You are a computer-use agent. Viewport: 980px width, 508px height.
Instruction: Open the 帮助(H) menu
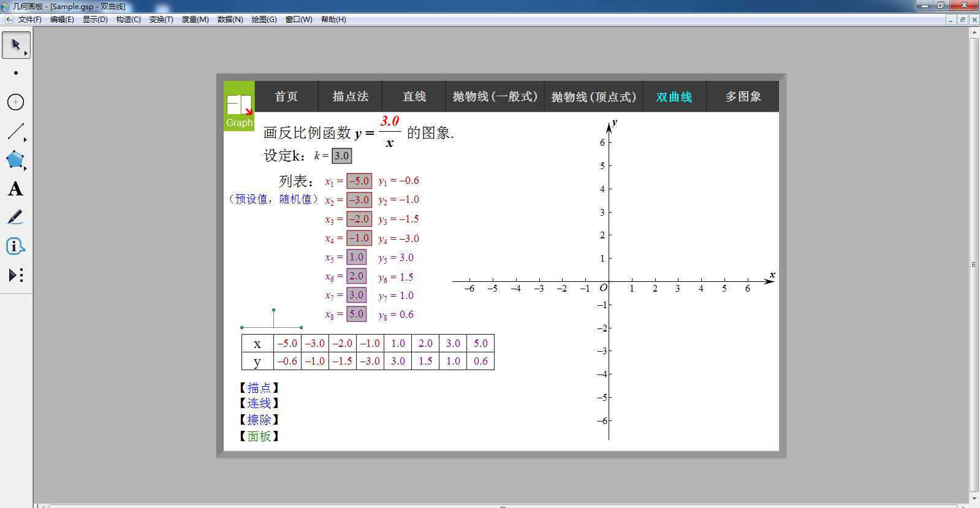333,20
